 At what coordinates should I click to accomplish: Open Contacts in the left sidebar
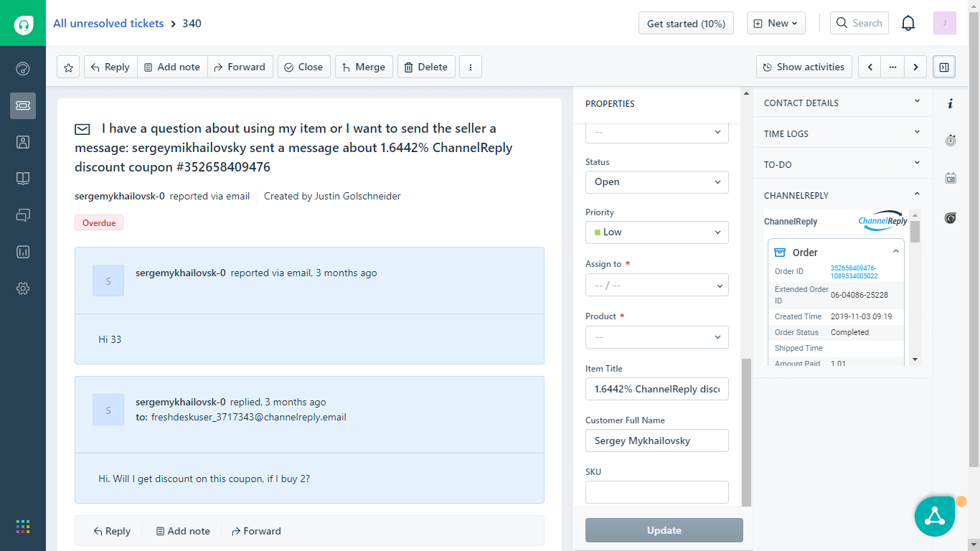coord(23,142)
